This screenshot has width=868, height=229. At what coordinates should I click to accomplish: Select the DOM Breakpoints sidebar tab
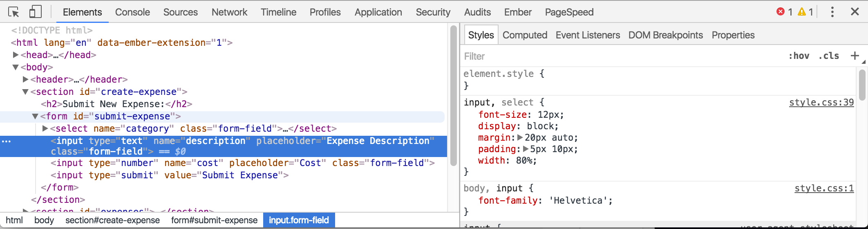pyautogui.click(x=665, y=35)
